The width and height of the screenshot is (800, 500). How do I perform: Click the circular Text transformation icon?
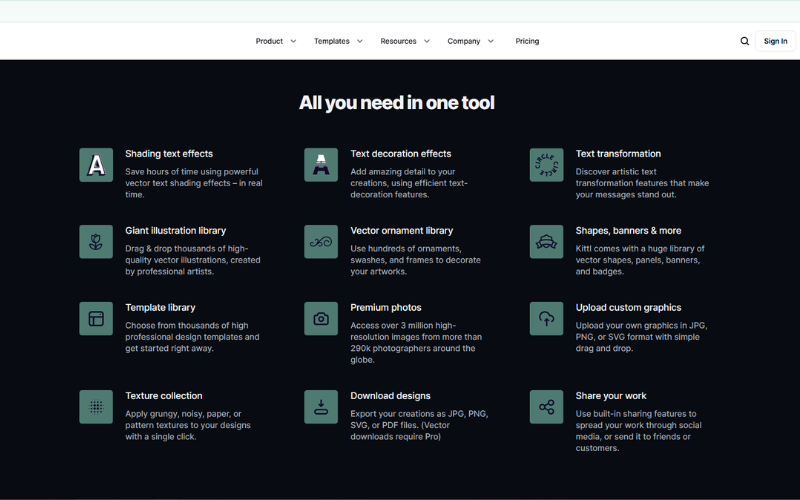pyautogui.click(x=546, y=165)
